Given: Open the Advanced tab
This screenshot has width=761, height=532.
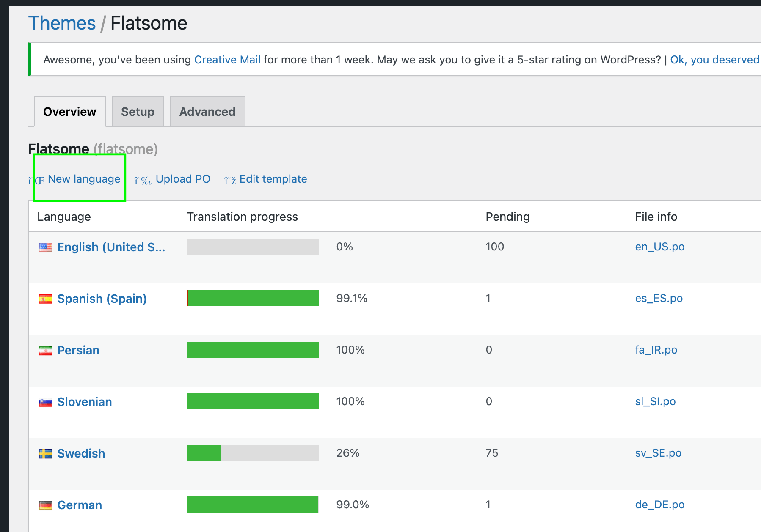Looking at the screenshot, I should pos(207,112).
